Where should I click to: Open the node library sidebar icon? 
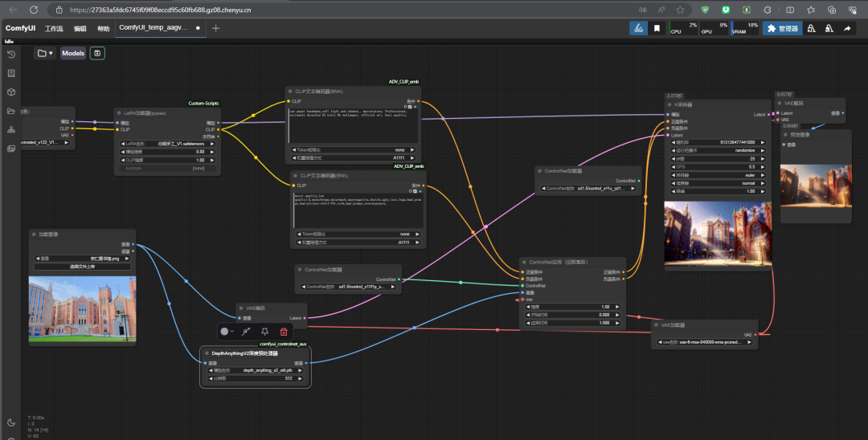point(11,73)
